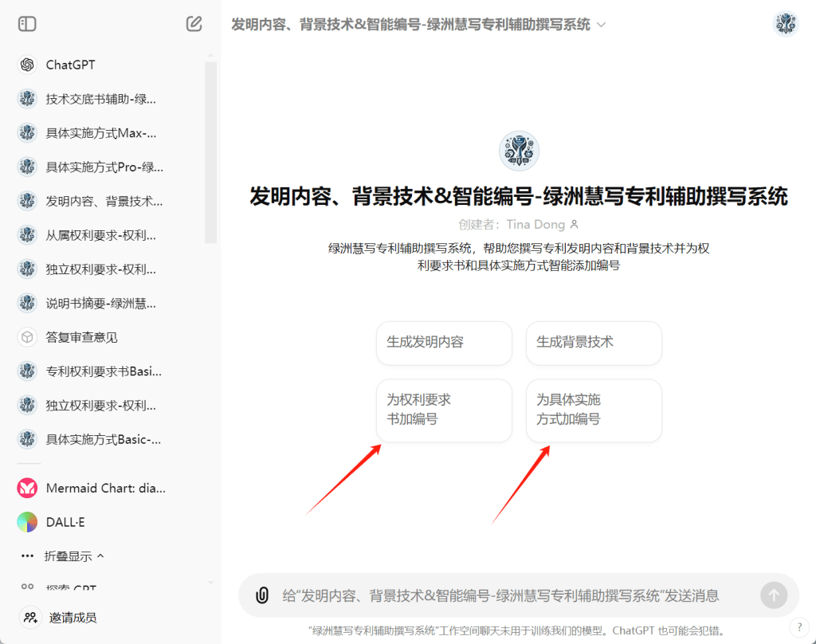Start a new chat with compose icon
The image size is (816, 644).
194,24
